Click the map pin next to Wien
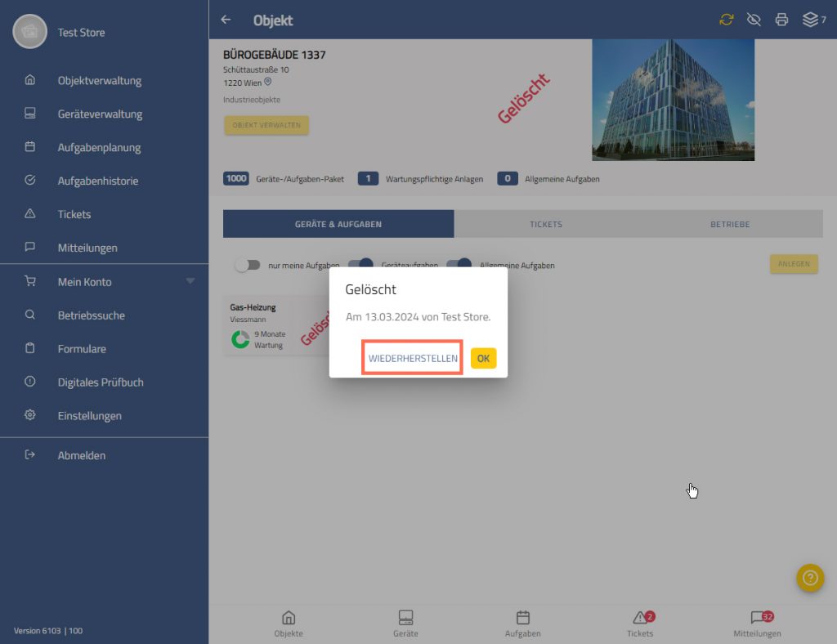The width and height of the screenshot is (837, 644). [267, 83]
